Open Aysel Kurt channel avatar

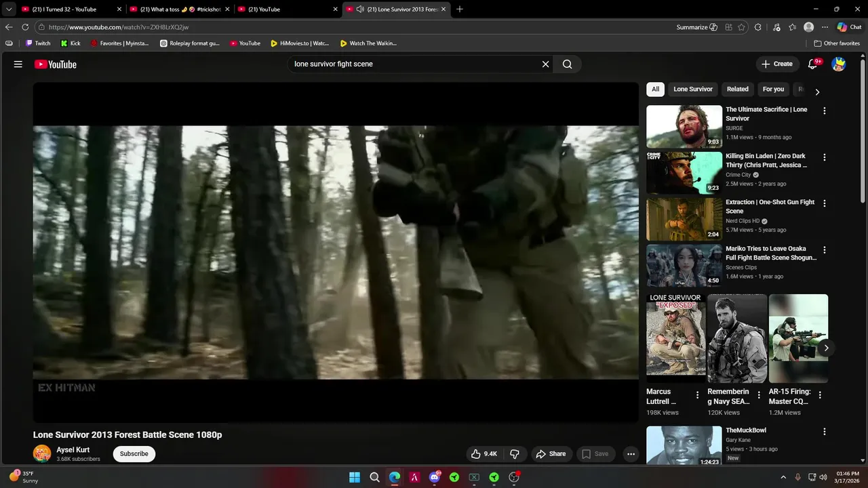tap(42, 454)
